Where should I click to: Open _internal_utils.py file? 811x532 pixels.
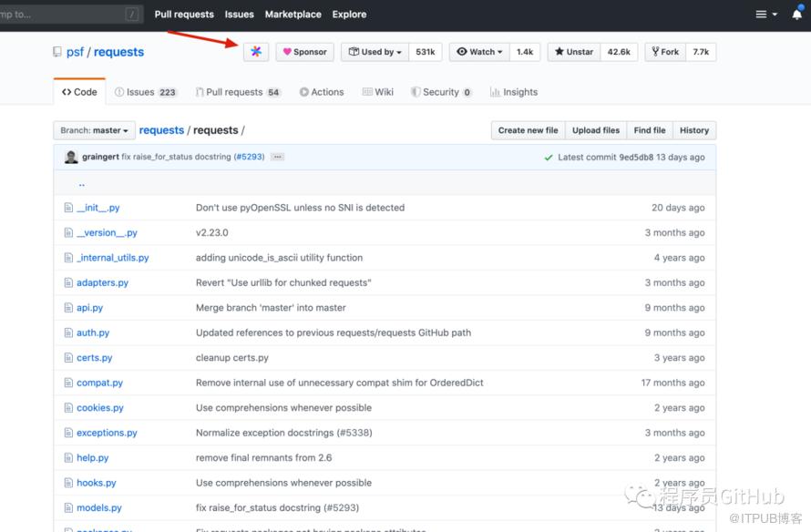[113, 258]
